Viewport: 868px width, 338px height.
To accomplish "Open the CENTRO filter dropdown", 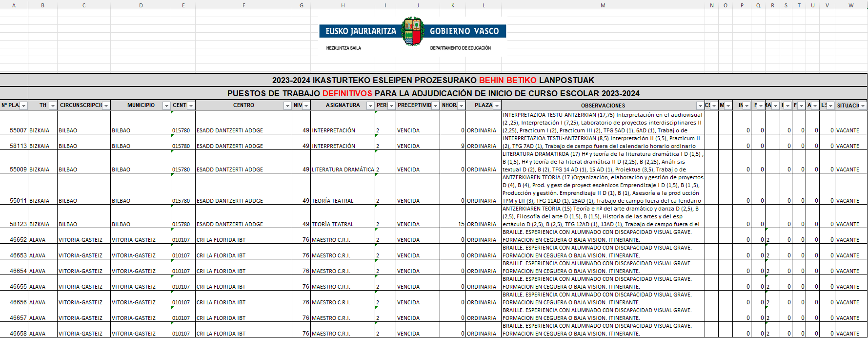I will point(287,106).
